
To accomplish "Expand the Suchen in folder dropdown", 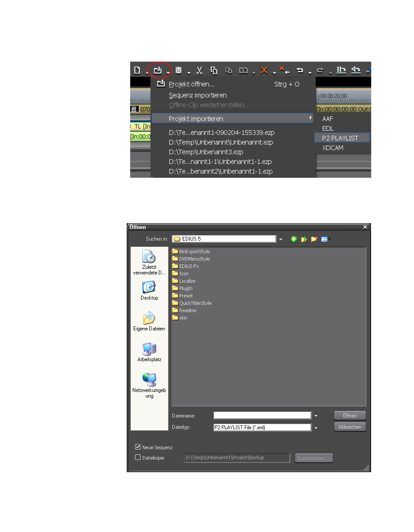I will [x=280, y=239].
